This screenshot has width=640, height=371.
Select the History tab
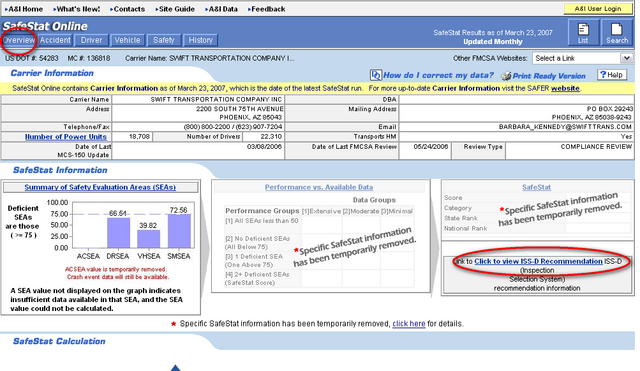200,40
